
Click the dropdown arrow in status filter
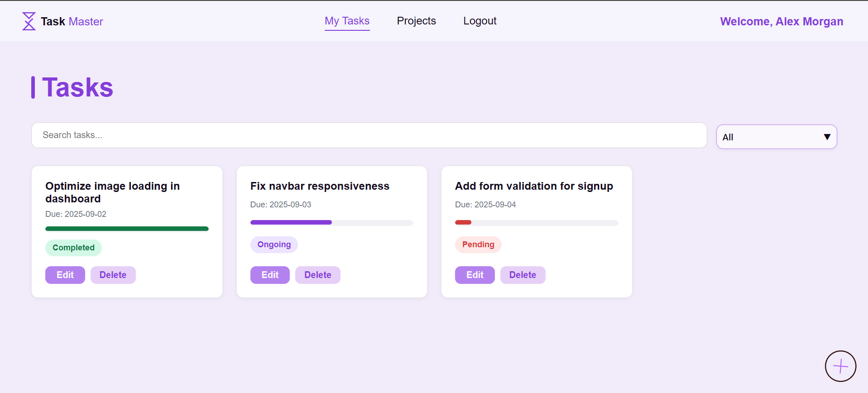pyautogui.click(x=827, y=137)
